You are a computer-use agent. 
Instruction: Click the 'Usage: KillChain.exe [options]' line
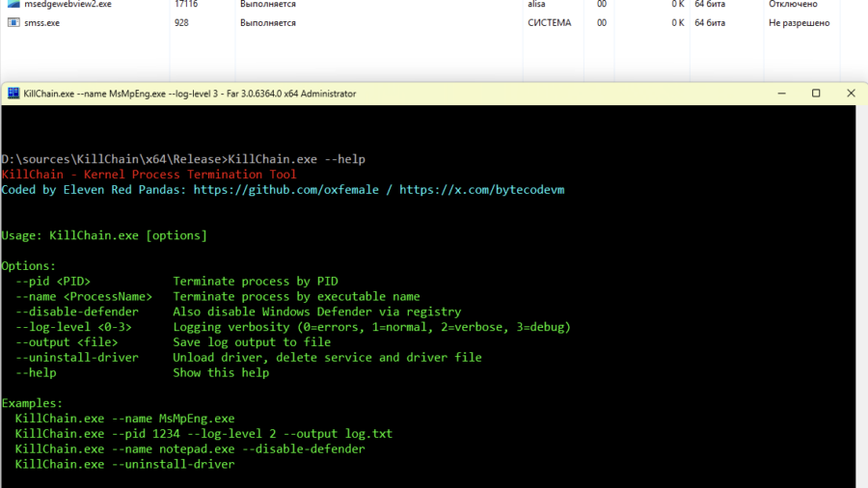(104, 235)
